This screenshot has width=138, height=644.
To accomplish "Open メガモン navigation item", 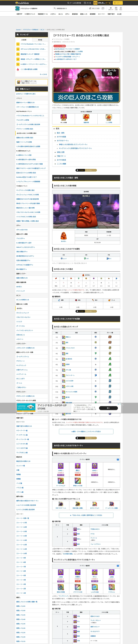I will pyautogui.click(x=53, y=14).
